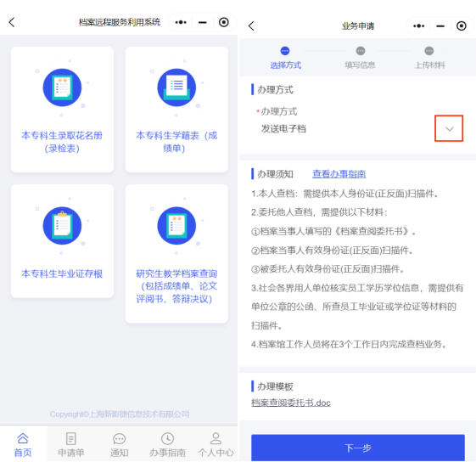Open more options menu on 业务申请 header
The width and height of the screenshot is (476, 462).
[x=419, y=26]
